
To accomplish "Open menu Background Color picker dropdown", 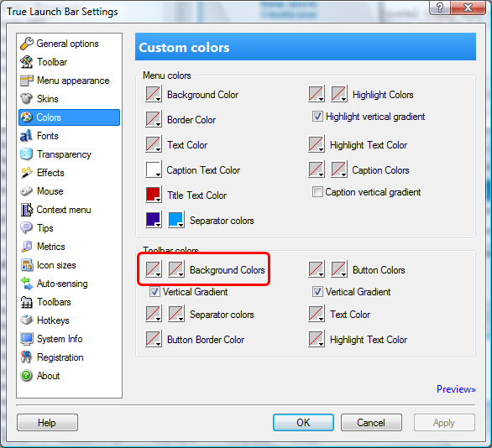I will coord(154,94).
